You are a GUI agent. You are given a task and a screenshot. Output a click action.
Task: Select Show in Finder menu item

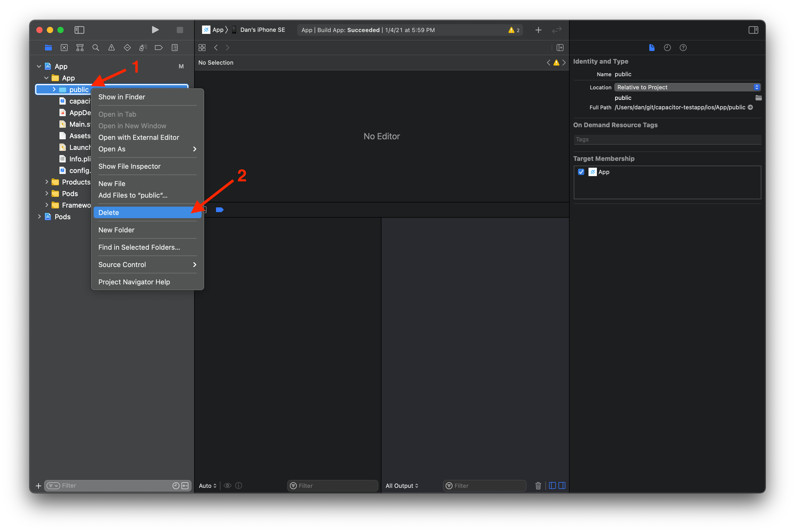pyautogui.click(x=122, y=97)
